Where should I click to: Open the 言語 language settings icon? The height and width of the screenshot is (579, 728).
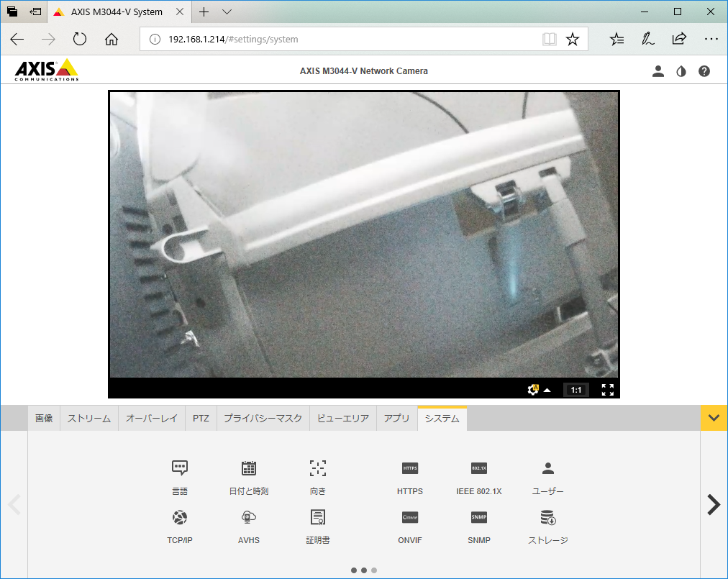180,468
